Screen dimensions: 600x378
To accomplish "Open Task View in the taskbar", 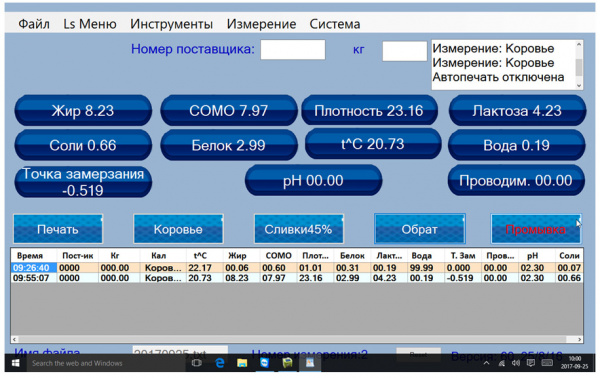I will pos(197,363).
